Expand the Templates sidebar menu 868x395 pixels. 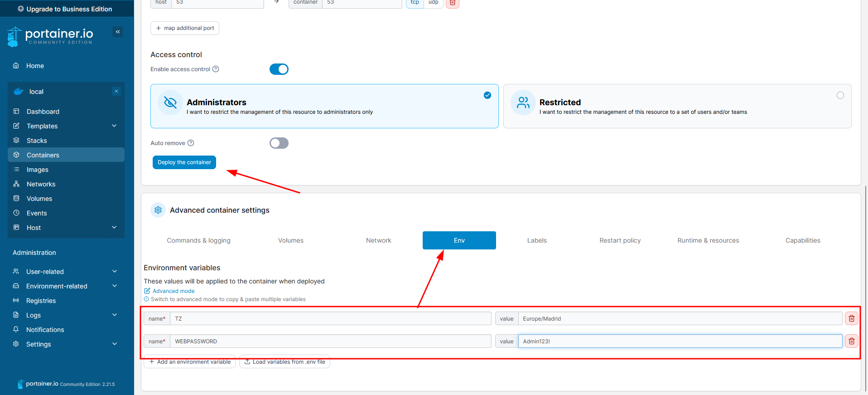pyautogui.click(x=114, y=126)
